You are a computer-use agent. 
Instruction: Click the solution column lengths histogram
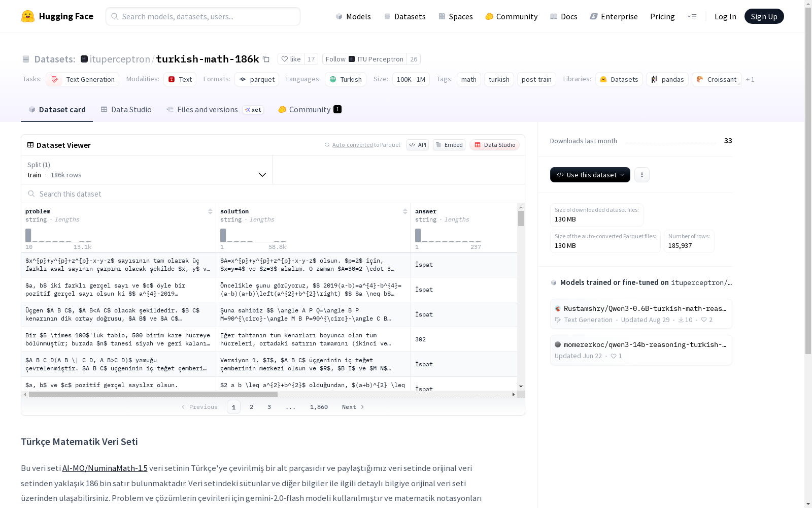pos(253,235)
